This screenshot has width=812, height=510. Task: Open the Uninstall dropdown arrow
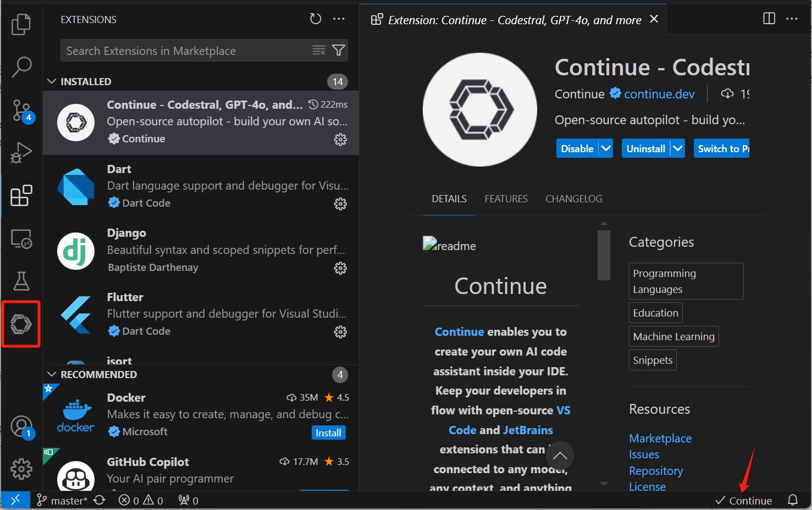[x=678, y=148]
